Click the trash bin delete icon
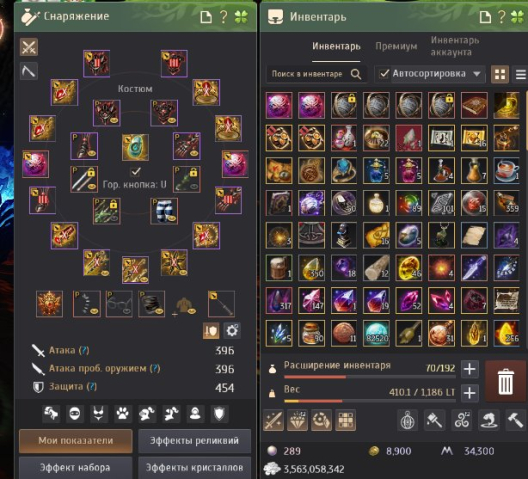528x479 pixels. 505,381
